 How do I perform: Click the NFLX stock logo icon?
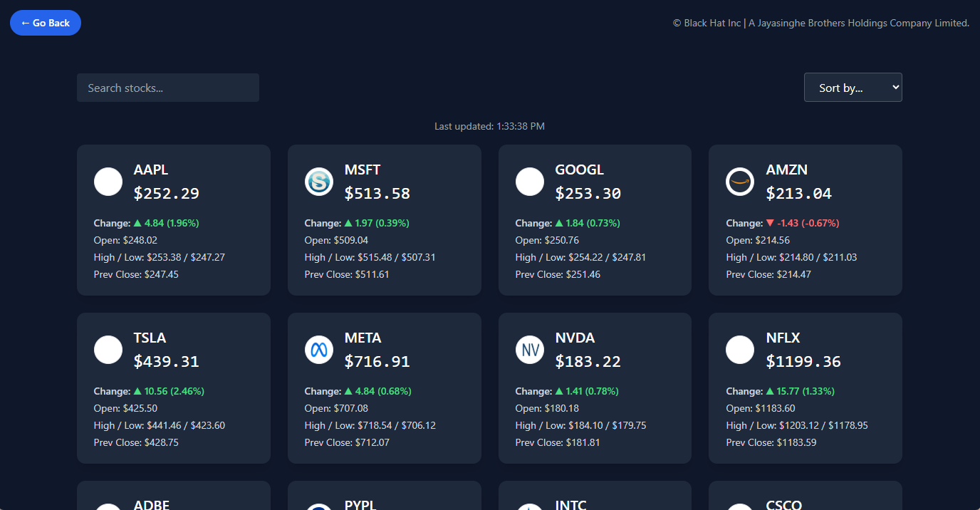tap(740, 350)
